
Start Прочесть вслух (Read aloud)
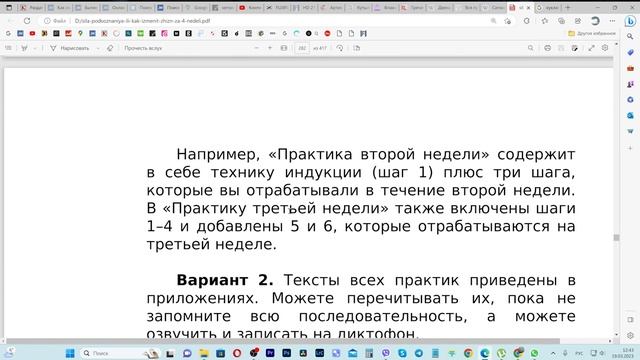[x=143, y=48]
